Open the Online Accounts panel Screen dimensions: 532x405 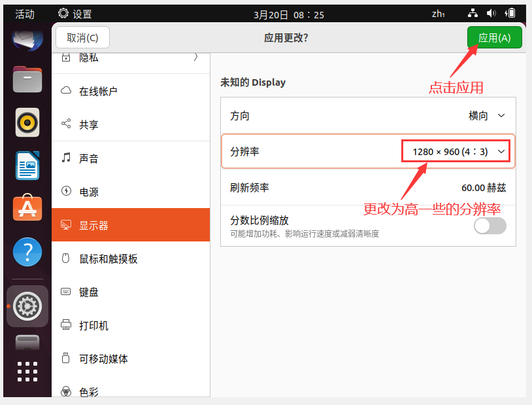pos(131,91)
